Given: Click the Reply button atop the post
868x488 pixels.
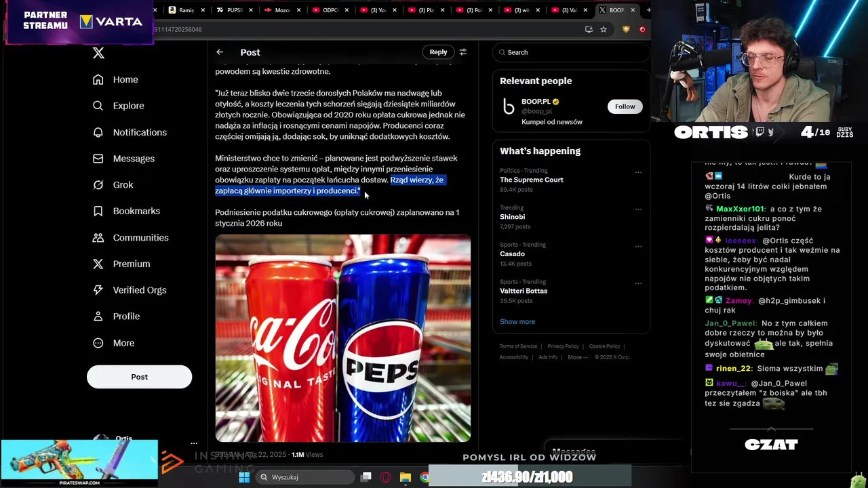Looking at the screenshot, I should coord(438,52).
